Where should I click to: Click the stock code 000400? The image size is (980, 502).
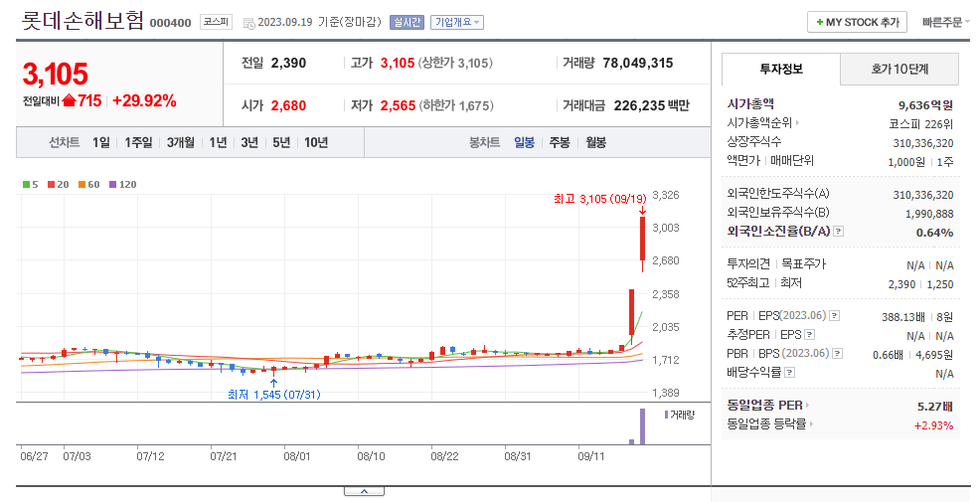click(x=171, y=23)
